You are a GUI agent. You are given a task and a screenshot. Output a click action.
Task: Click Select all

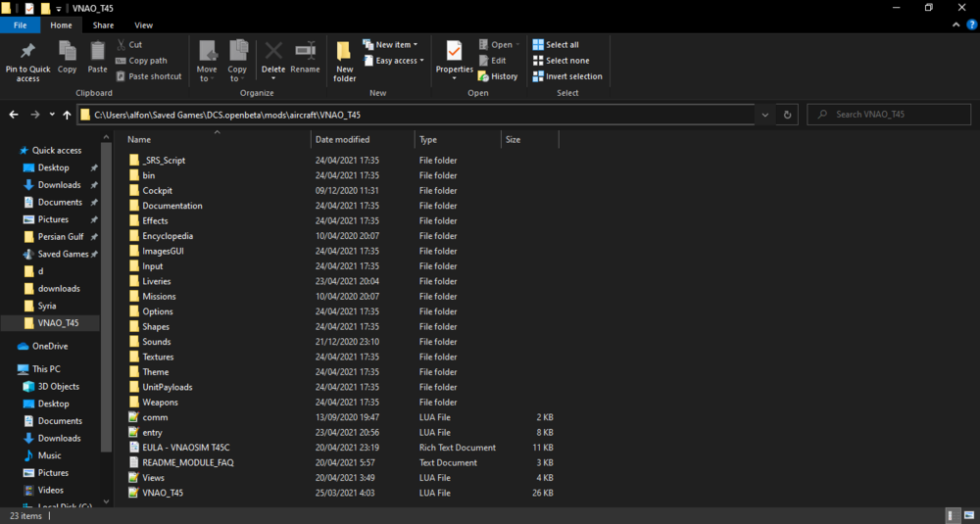[556, 45]
